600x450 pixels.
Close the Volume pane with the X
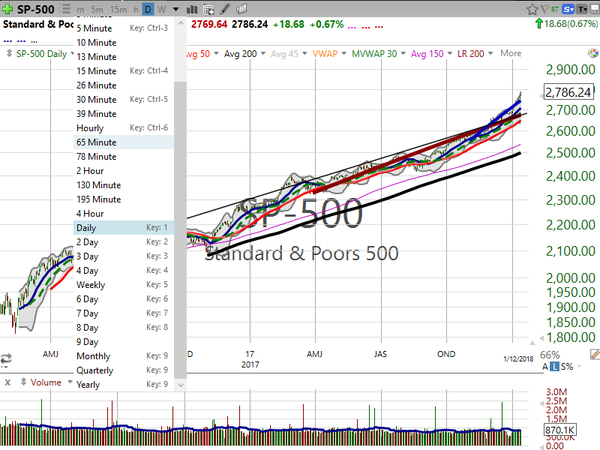click(8, 382)
